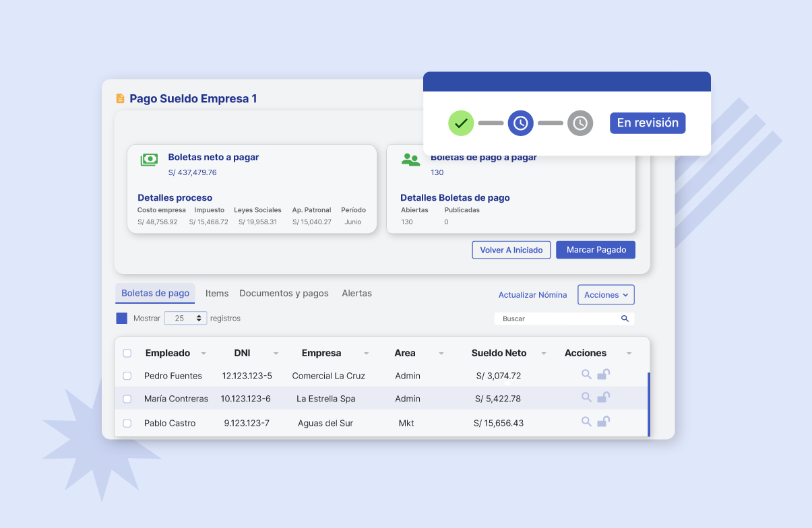Unlock Pedro Fuentes payslip with padlock icon
This screenshot has height=528, width=812.
pos(604,374)
